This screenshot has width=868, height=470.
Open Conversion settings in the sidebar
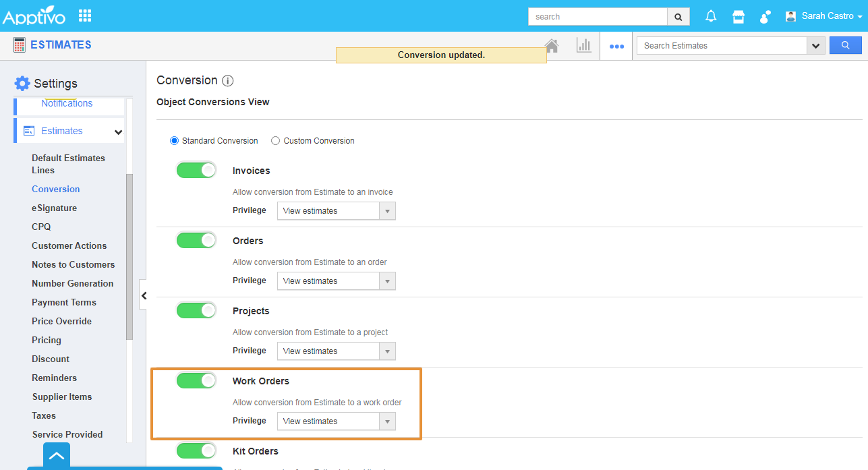56,189
